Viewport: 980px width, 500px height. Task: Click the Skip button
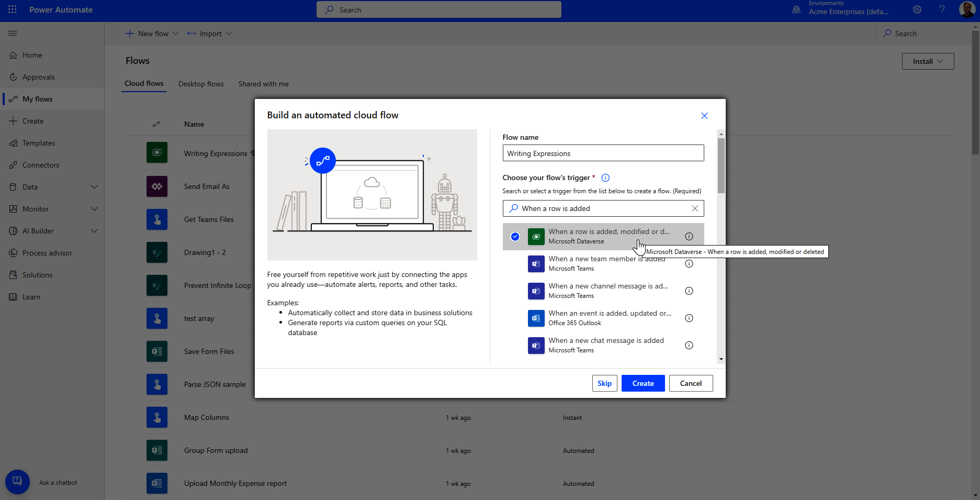point(604,383)
